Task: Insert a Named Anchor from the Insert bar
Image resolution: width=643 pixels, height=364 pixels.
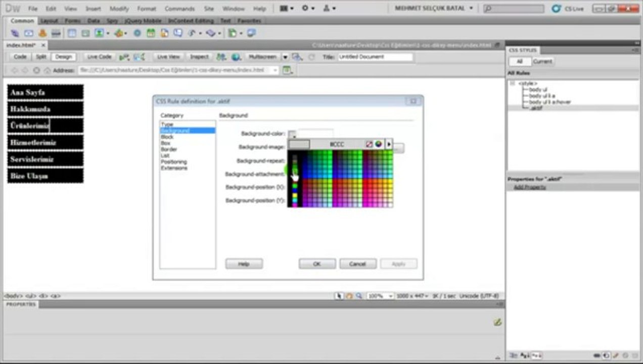Action: click(42, 33)
